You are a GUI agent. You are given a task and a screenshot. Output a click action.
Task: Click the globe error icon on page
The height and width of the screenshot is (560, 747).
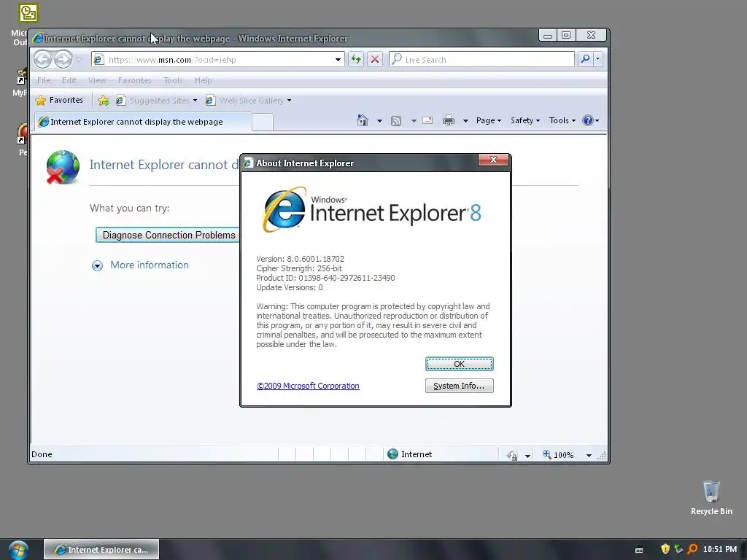click(x=63, y=167)
